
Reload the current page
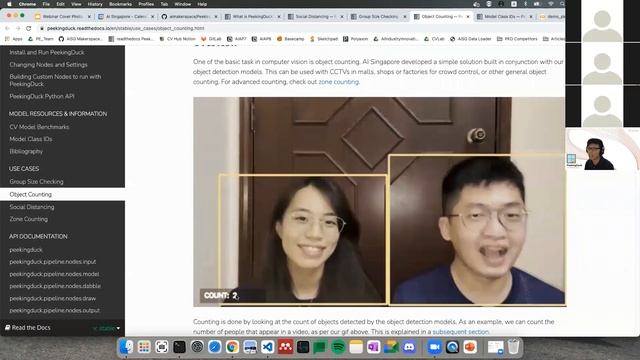tap(29, 28)
